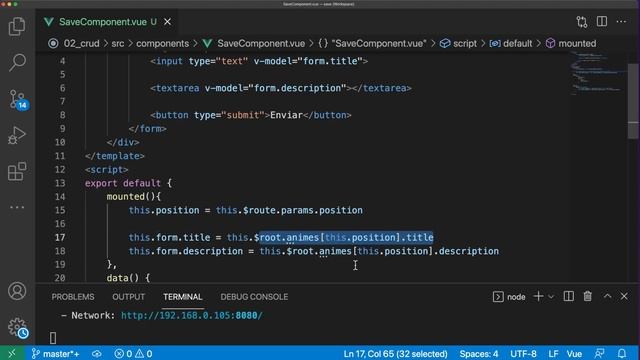Open Source Control view with 14 badge
This screenshot has height=360, width=640.
[17, 99]
